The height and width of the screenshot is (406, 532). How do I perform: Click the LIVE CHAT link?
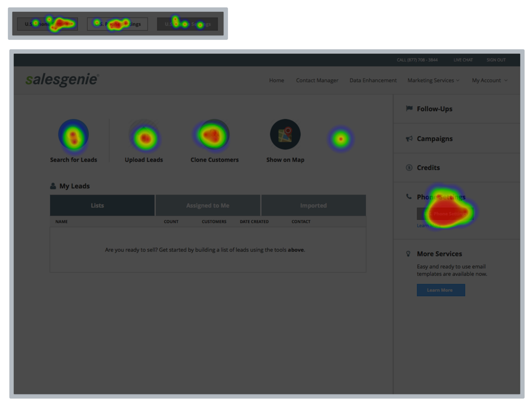point(463,60)
